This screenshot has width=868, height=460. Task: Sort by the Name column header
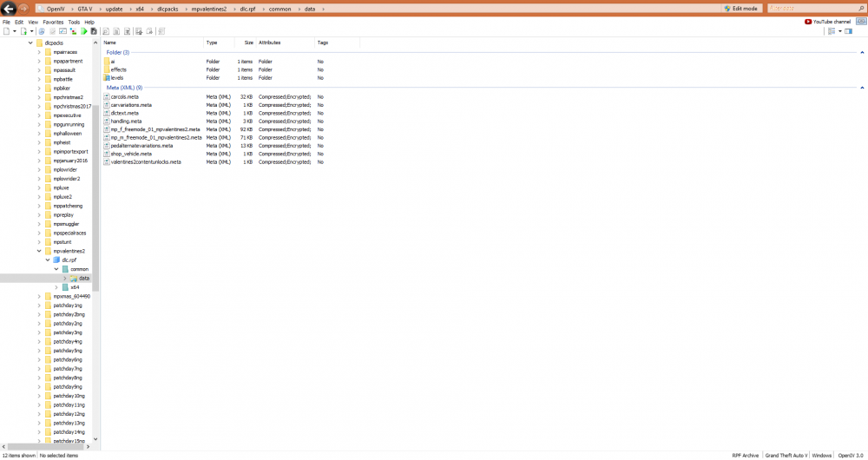tap(152, 43)
